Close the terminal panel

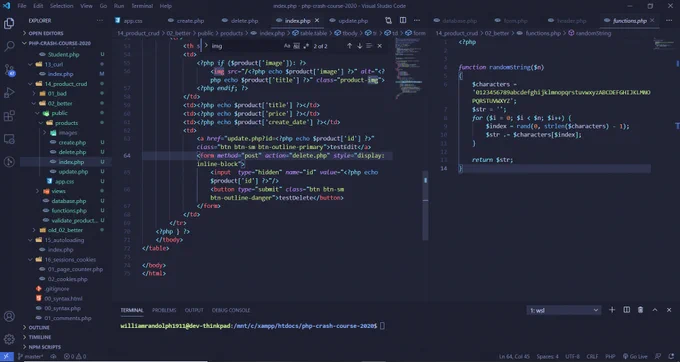pos(669,310)
